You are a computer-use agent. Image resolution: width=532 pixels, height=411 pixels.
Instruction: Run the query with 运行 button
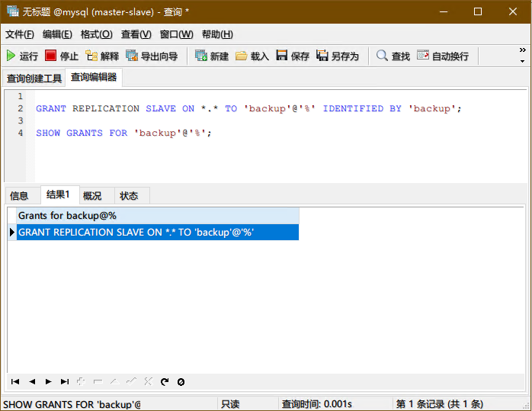pyautogui.click(x=22, y=56)
